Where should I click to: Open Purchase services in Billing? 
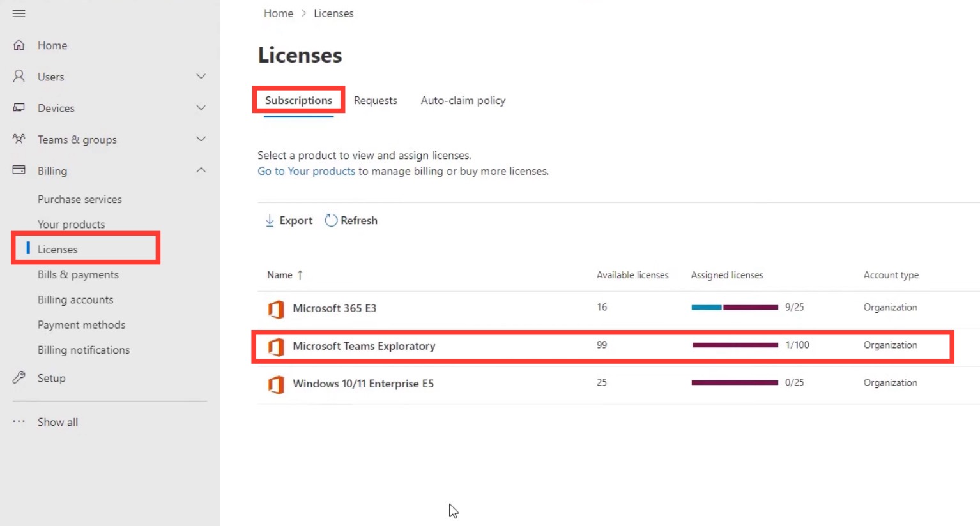[79, 199]
